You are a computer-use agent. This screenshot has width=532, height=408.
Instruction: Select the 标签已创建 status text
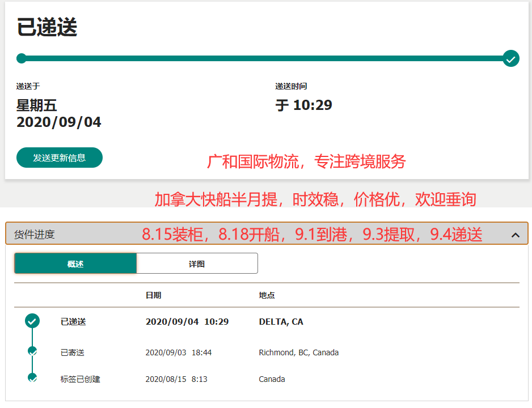click(81, 379)
